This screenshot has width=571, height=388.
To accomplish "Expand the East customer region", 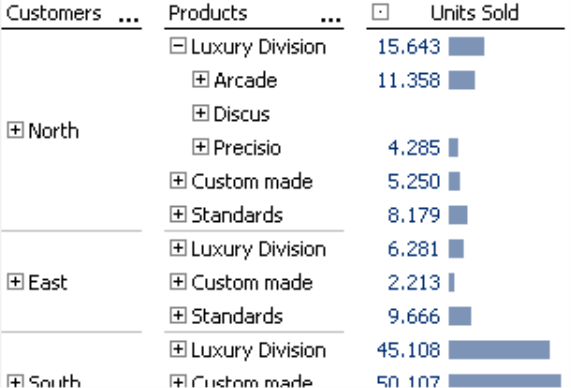I will 15,282.
